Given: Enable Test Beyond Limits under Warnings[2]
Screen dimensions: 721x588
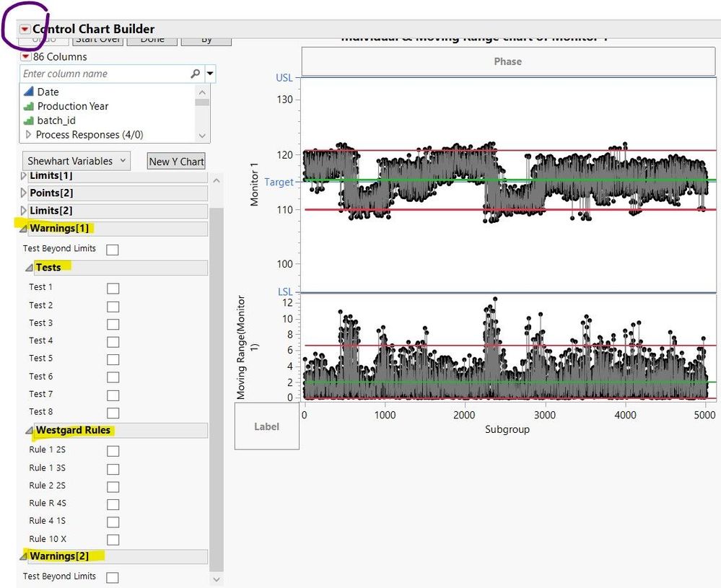Looking at the screenshot, I should coord(112,577).
